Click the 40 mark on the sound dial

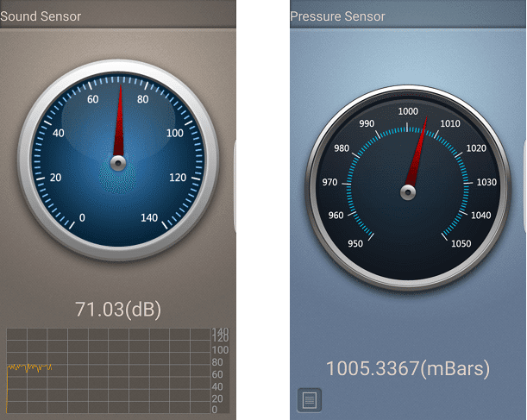(58, 133)
